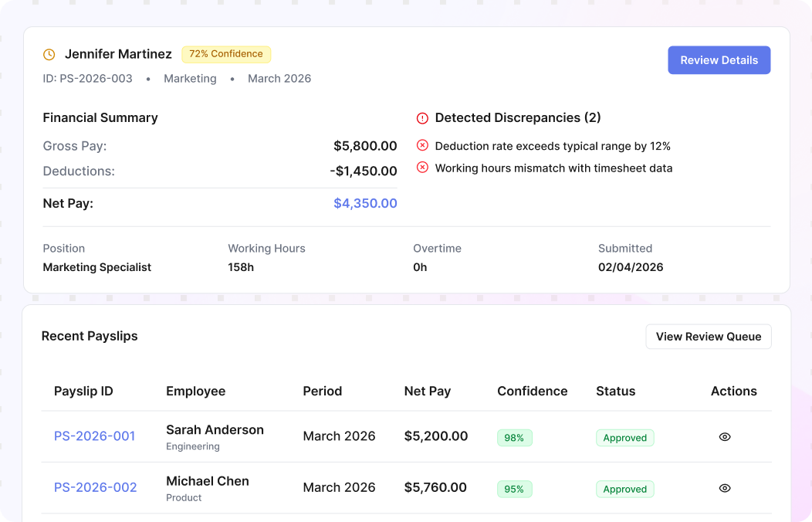Click the error icon beside Working hours mismatch
The width and height of the screenshot is (812, 522).
(x=422, y=168)
